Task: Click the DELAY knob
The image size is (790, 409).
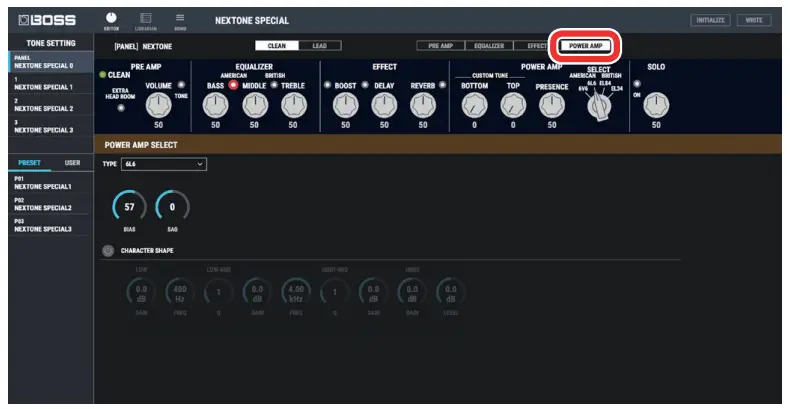Action: coord(384,106)
